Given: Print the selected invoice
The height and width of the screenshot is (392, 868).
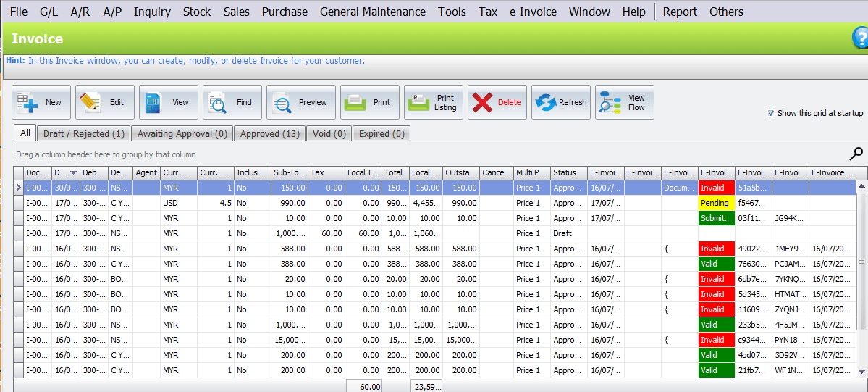Looking at the screenshot, I should click(x=370, y=102).
